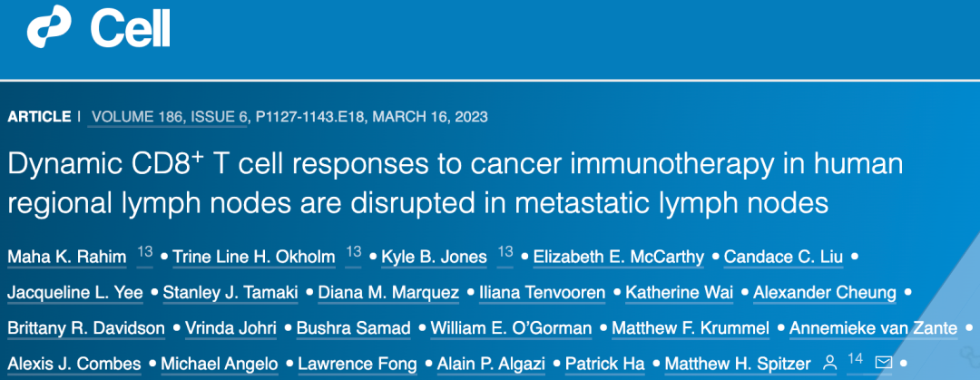Click footnote 13 next to Maha K. Rahim
Screen dimensions: 980x380
click(145, 253)
